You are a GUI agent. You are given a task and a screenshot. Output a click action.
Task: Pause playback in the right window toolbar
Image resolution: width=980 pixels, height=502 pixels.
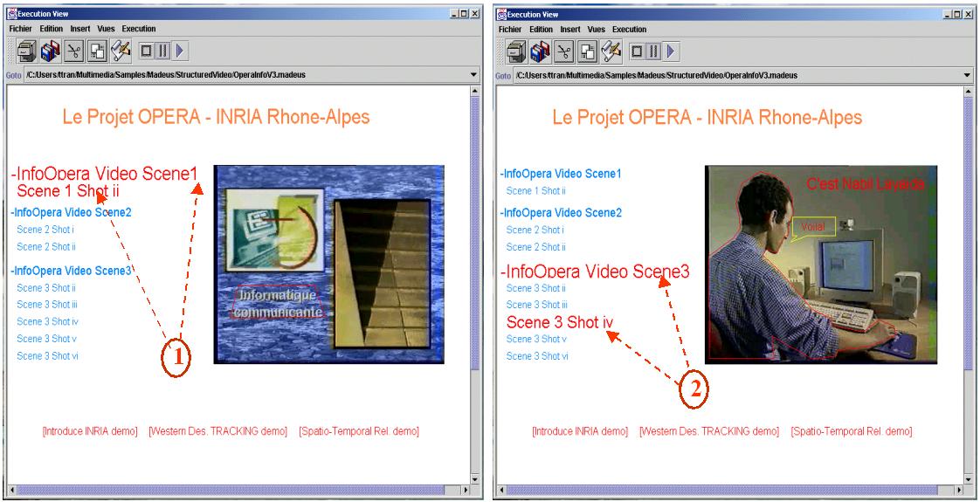[652, 51]
